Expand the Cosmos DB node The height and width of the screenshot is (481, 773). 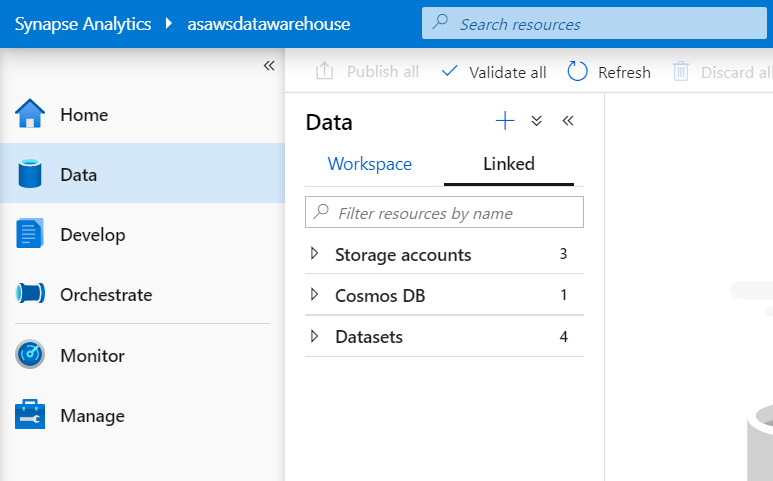click(x=315, y=295)
